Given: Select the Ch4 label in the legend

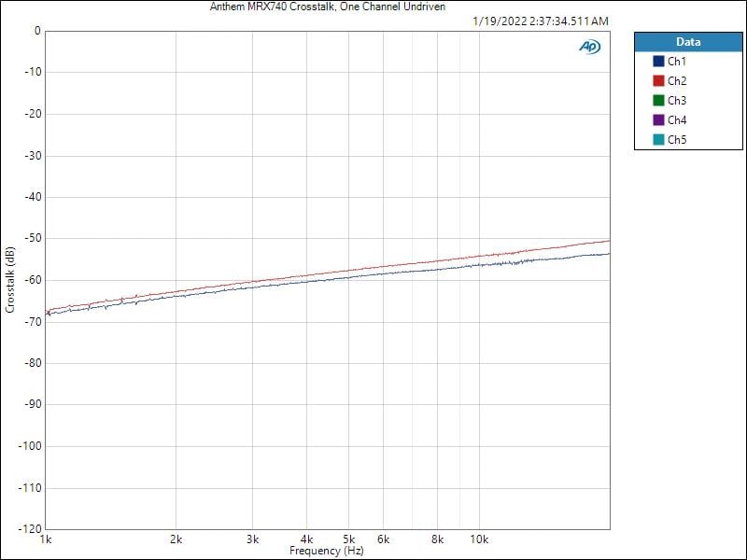Looking at the screenshot, I should [677, 120].
